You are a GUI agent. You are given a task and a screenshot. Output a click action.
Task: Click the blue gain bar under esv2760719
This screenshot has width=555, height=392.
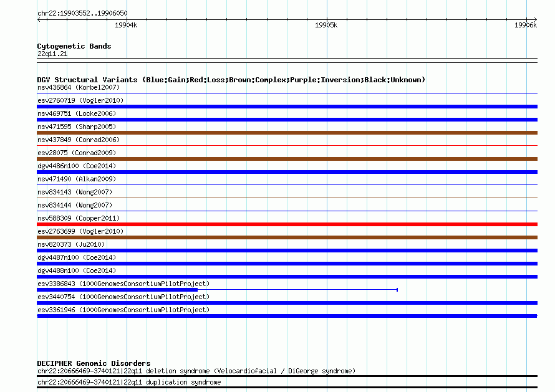(287, 107)
